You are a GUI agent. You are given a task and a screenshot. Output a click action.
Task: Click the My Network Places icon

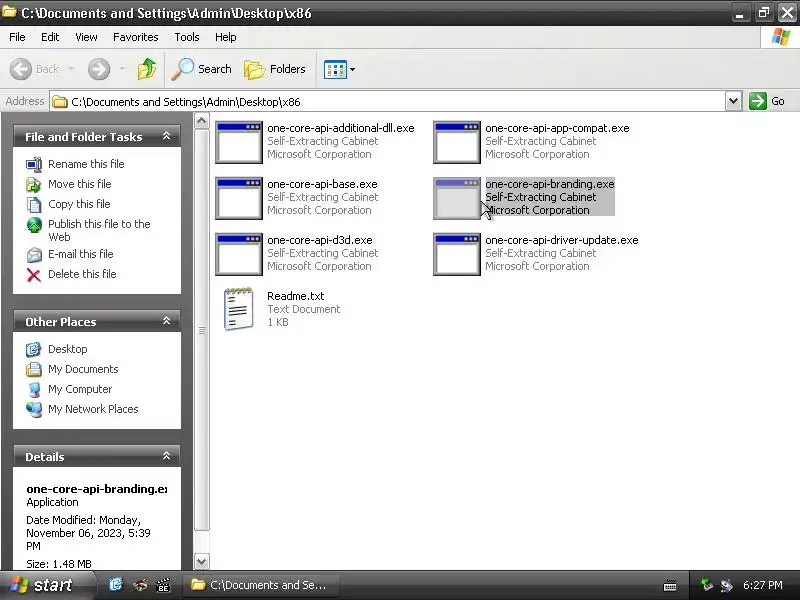[34, 409]
